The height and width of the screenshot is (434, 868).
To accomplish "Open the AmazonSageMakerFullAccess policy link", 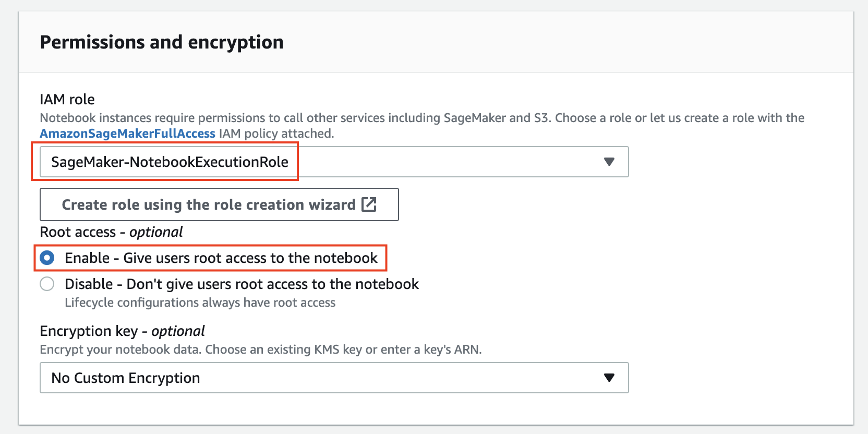I will pyautogui.click(x=128, y=134).
